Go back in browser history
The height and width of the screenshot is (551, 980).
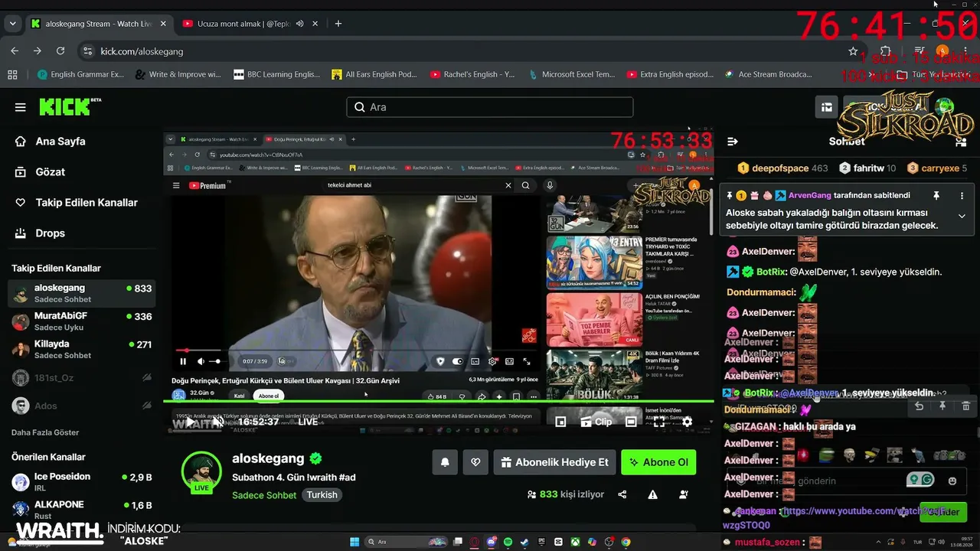point(15,51)
